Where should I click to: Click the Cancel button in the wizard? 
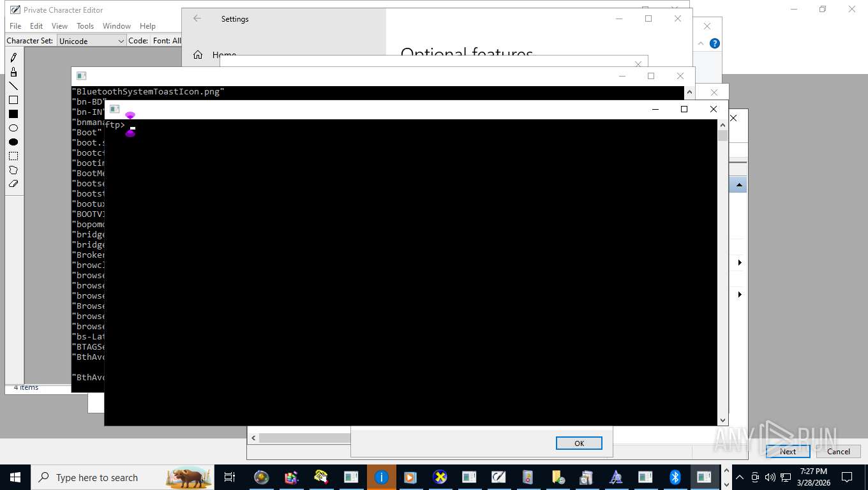(x=838, y=451)
